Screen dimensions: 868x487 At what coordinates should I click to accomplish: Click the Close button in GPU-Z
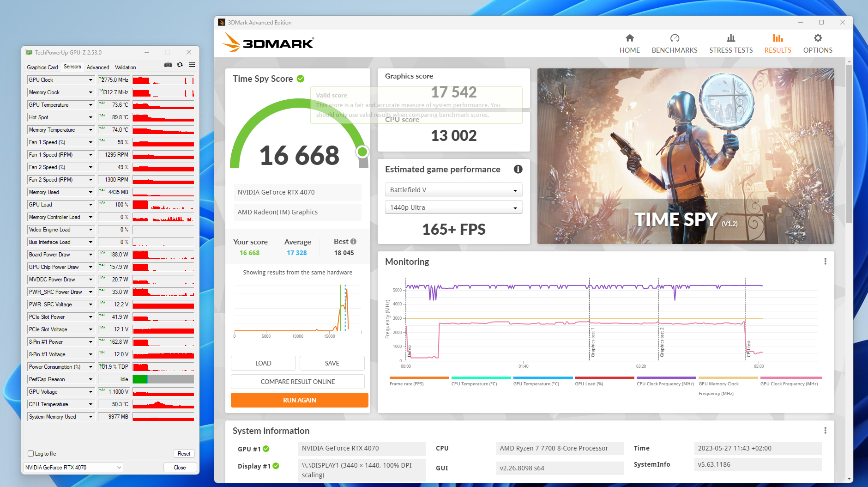(x=180, y=468)
